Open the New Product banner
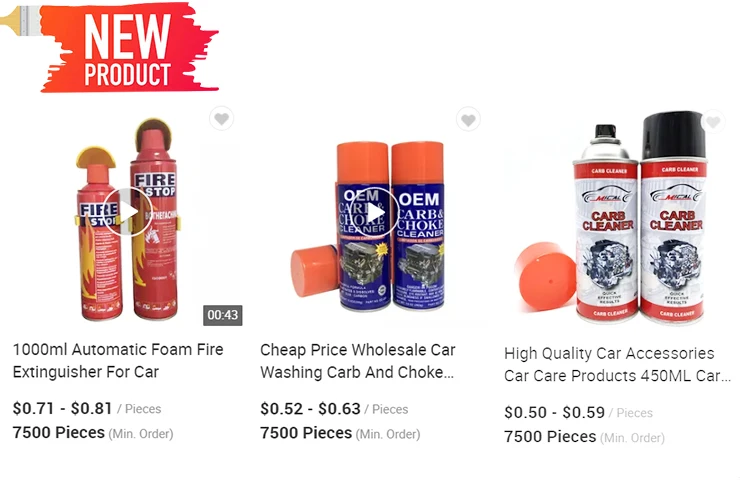This screenshot has width=750, height=500. tap(128, 48)
